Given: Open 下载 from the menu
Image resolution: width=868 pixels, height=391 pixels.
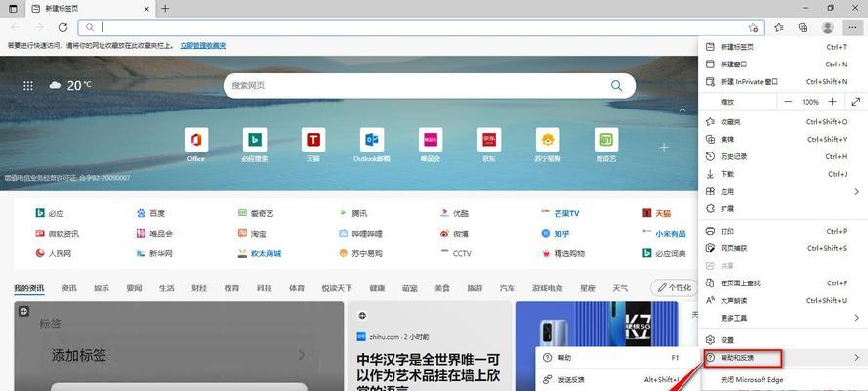Looking at the screenshot, I should pyautogui.click(x=783, y=174).
